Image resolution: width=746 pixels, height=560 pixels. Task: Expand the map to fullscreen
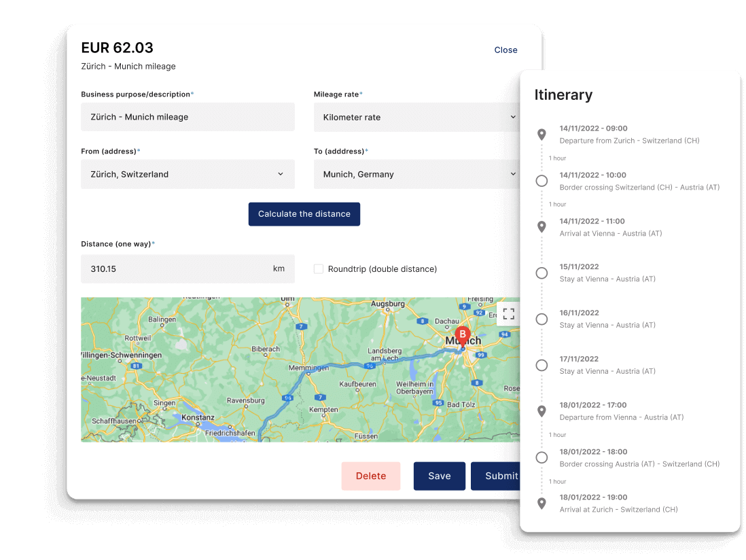pos(508,313)
